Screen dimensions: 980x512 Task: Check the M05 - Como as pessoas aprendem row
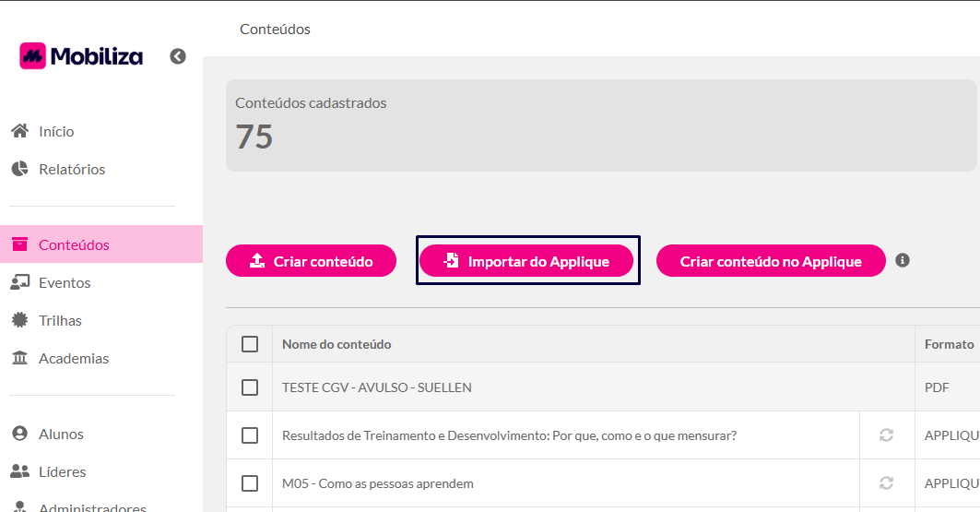(x=249, y=483)
